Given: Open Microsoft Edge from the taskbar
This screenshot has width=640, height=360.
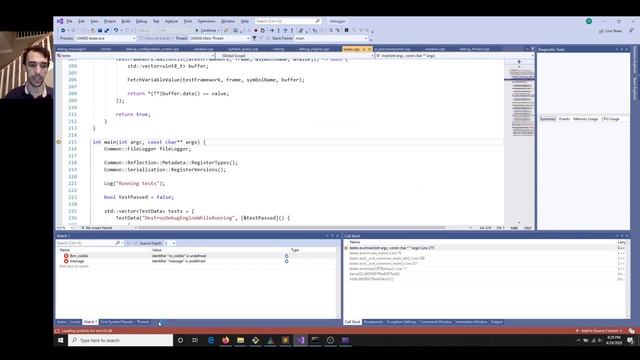Looking at the screenshot, I should coord(211,340).
